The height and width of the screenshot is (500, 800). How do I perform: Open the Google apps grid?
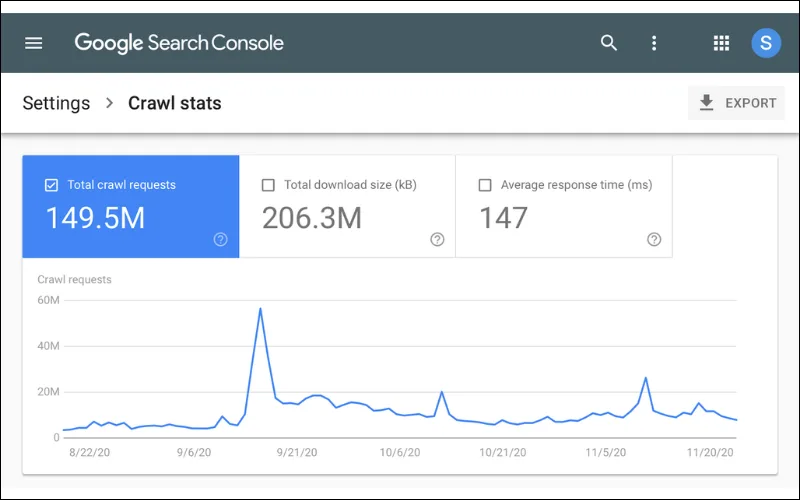(x=721, y=43)
